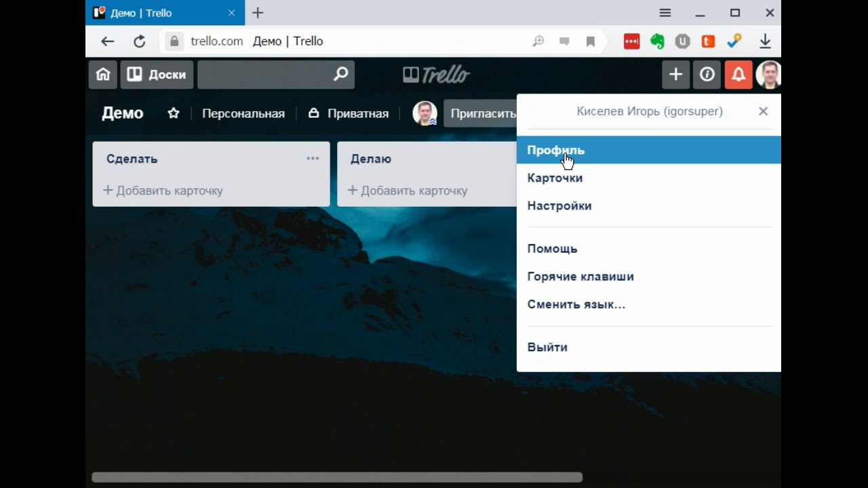Click the user avatar in top header

[769, 75]
